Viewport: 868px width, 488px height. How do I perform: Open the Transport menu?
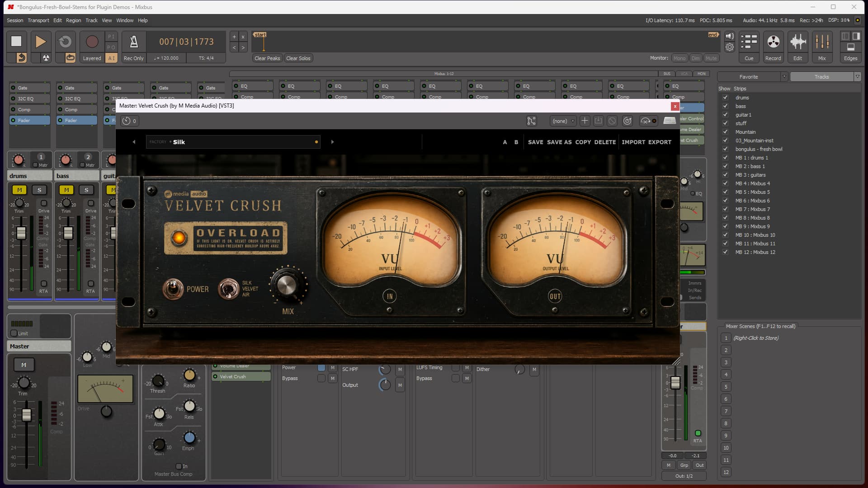click(38, 20)
